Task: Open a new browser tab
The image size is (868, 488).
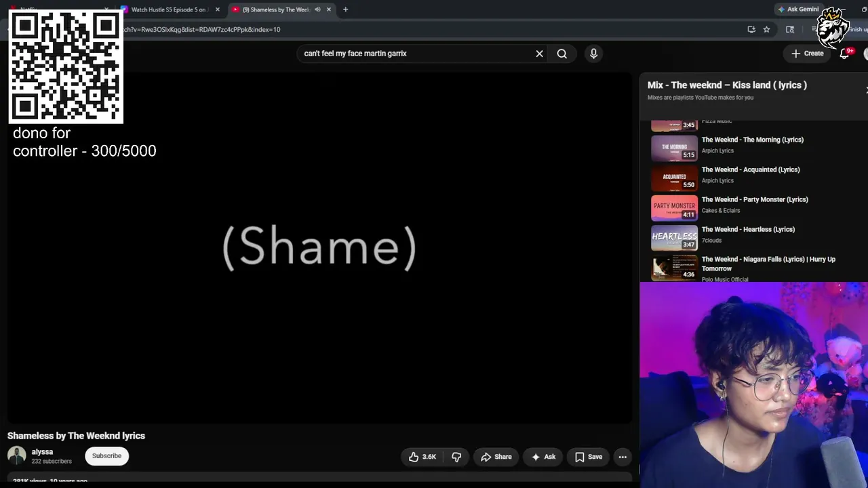Action: (345, 9)
